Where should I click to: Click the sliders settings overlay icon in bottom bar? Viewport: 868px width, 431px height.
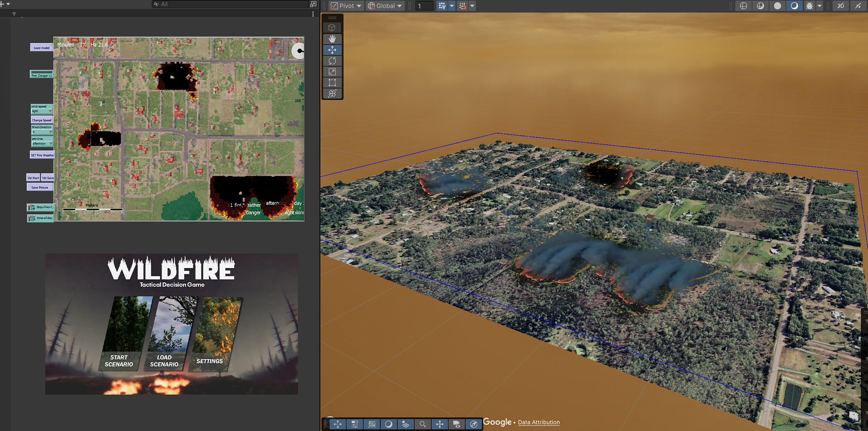[355, 424]
